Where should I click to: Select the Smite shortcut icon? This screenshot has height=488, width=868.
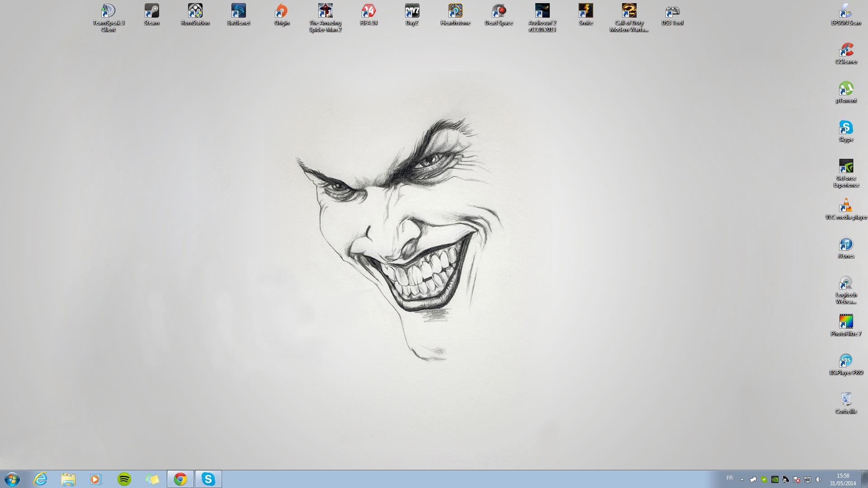tap(585, 14)
